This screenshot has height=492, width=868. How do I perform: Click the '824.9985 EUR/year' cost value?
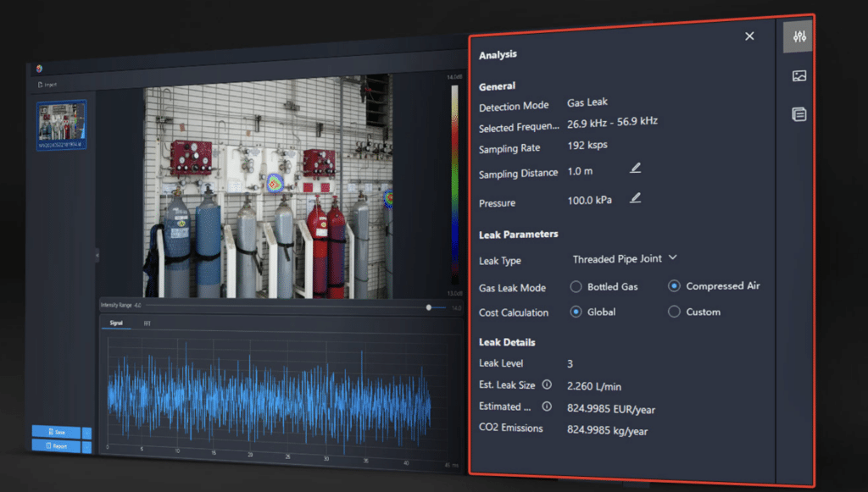(611, 409)
